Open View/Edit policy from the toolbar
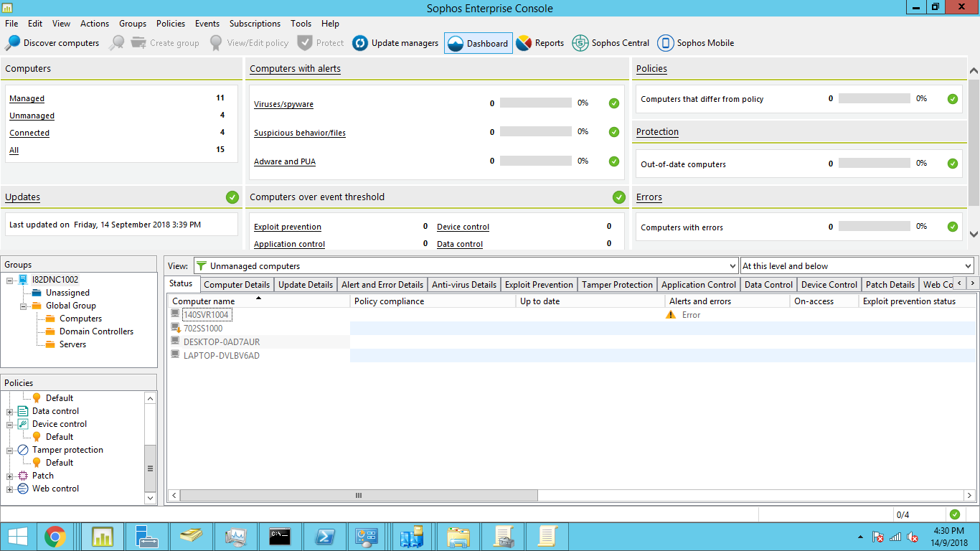Screen dimensions: 980x551 pos(248,43)
